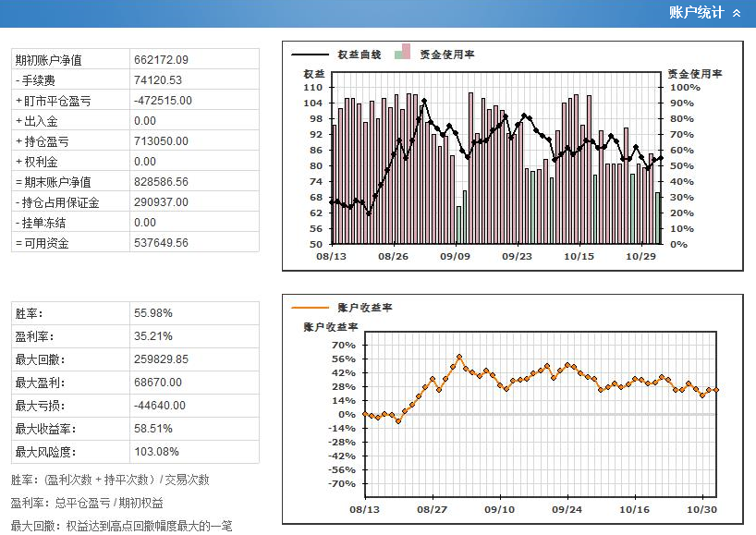Click the 09/23 date label on equity chart
The width and height of the screenshot is (756, 535).
click(x=517, y=255)
